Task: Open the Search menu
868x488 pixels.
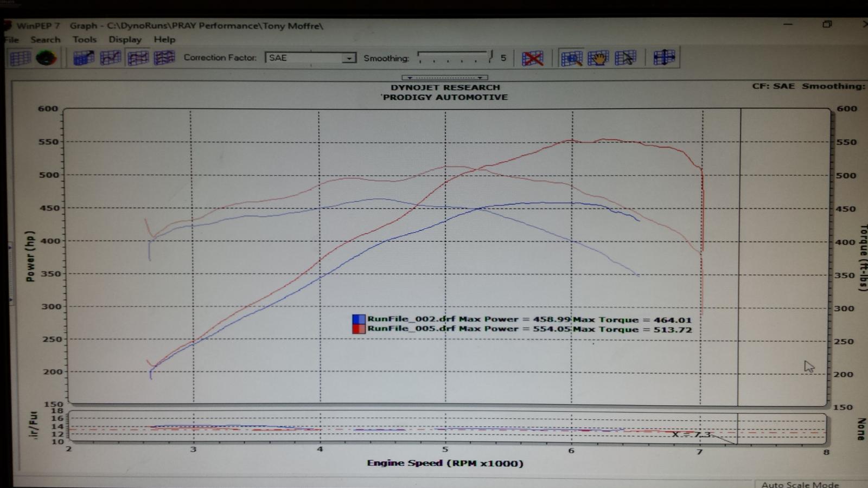Action: 46,40
